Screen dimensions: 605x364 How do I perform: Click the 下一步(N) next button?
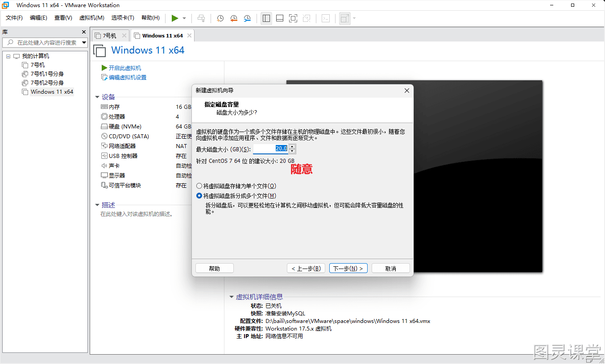348,269
